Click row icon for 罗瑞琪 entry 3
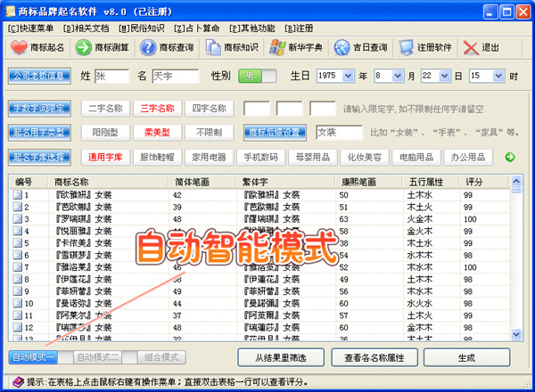535x392 pixels. [x=17, y=219]
